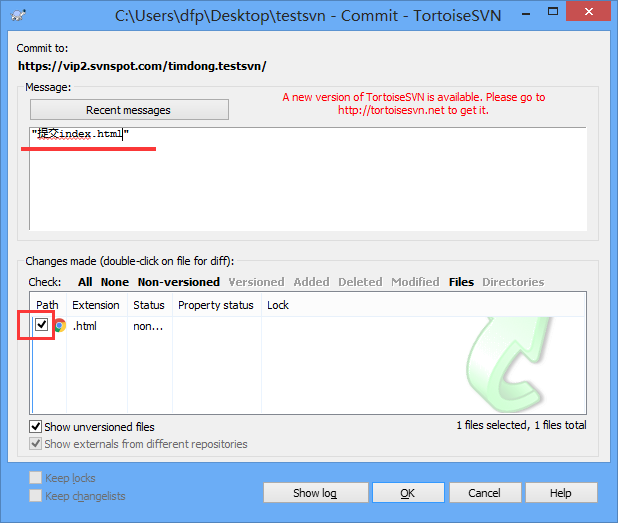Click the repository URL text
The image size is (618, 523).
point(142,66)
